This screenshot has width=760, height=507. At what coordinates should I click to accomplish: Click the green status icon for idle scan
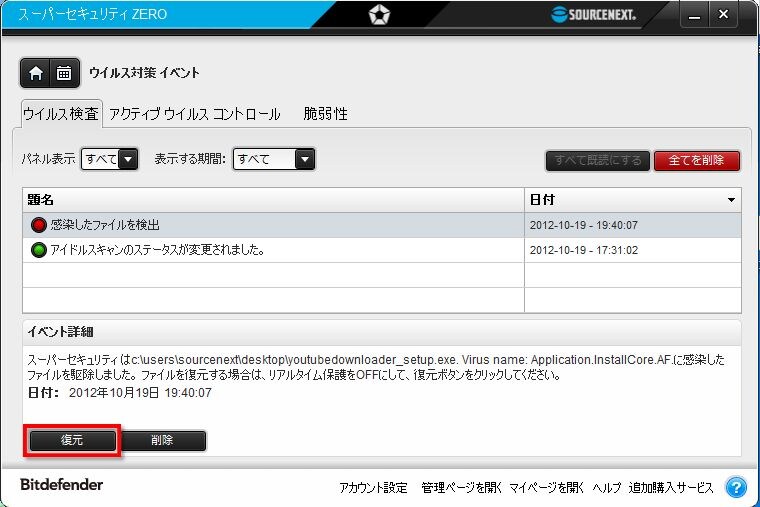pyautogui.click(x=38, y=250)
